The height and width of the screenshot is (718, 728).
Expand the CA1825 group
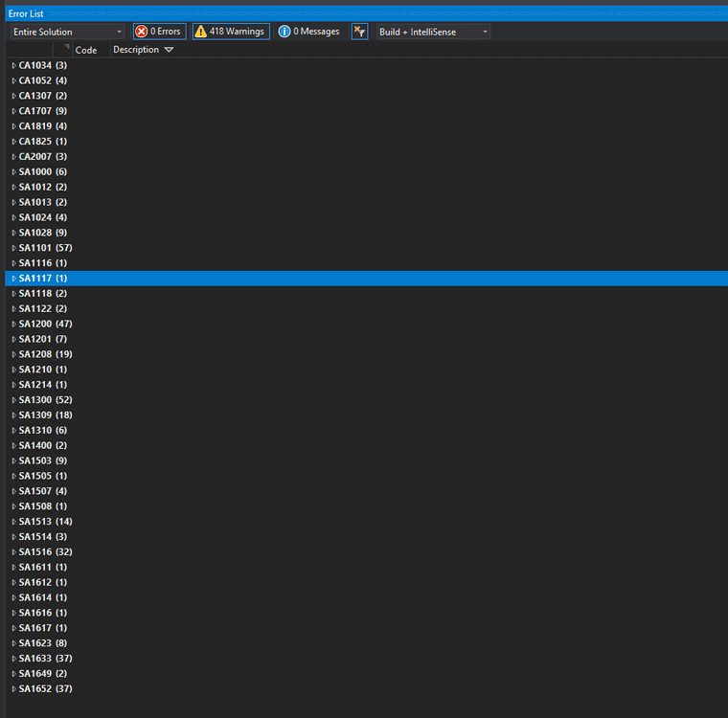[14, 142]
